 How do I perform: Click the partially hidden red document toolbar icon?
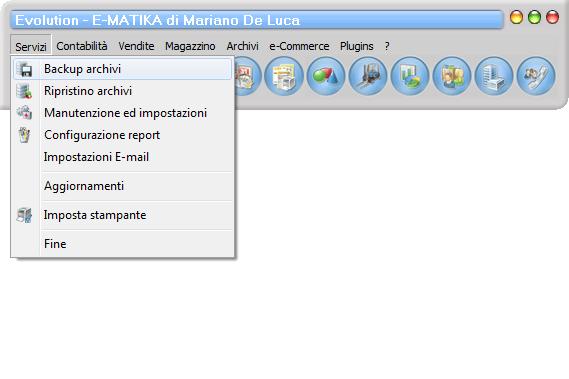[x=248, y=76]
